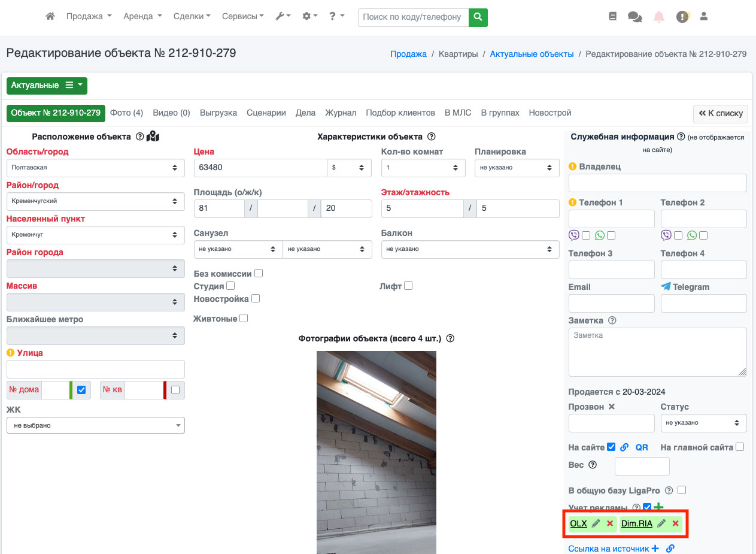Click the notification bell icon

coord(658,17)
